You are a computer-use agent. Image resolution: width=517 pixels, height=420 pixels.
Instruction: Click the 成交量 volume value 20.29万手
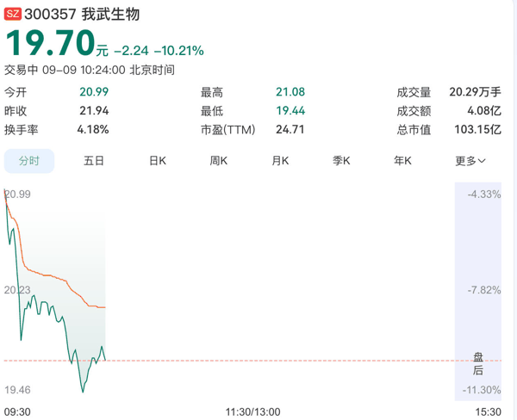click(x=475, y=92)
